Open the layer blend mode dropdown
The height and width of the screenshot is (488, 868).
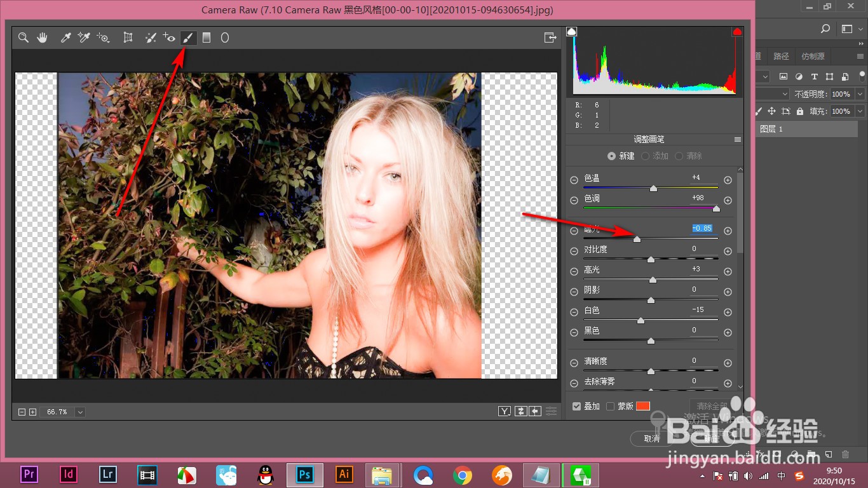[x=785, y=94]
